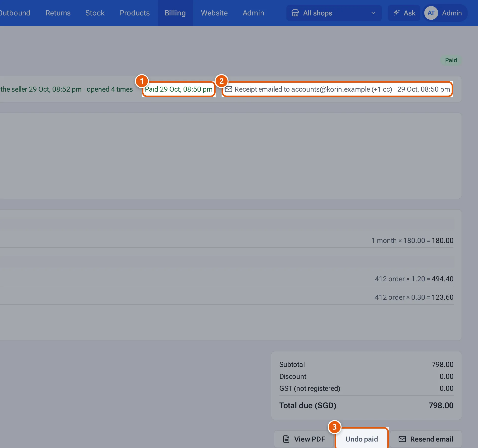The image size is (478, 448).
Task: Click the document icon on View PDF
Action: click(x=286, y=439)
